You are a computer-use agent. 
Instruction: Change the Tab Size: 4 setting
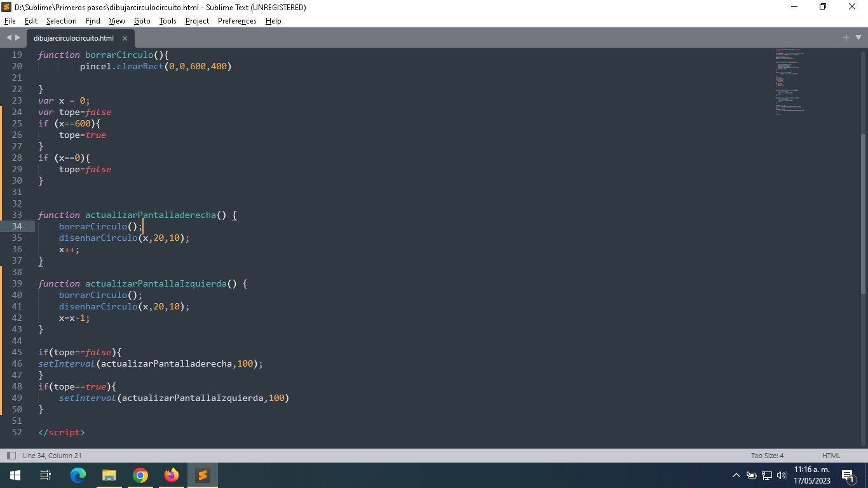767,456
